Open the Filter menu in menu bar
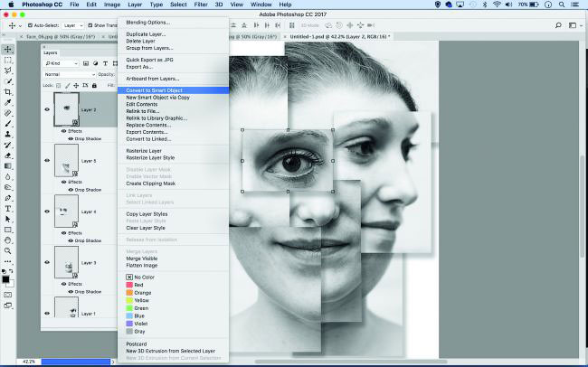Viewport: 588px width, 367px height. [x=201, y=5]
